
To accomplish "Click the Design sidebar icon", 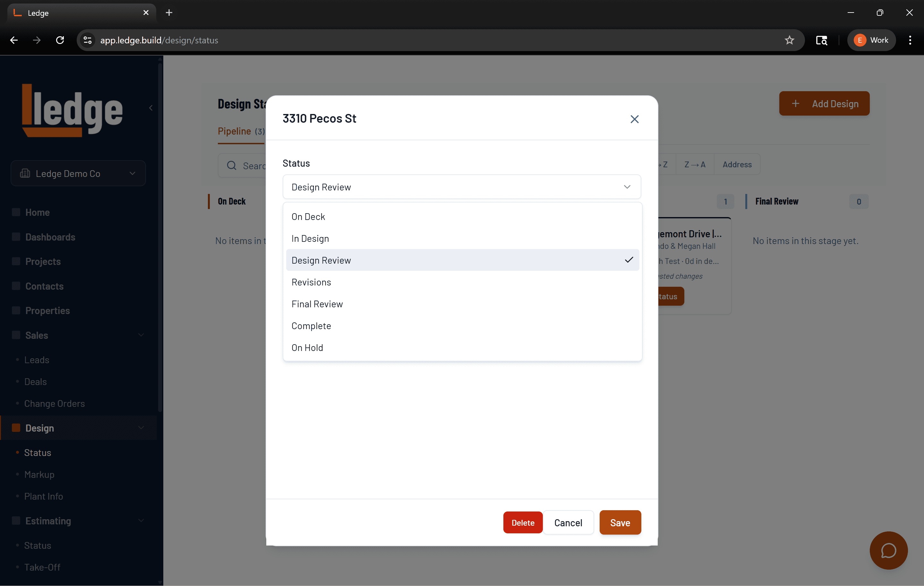I will 16,428.
